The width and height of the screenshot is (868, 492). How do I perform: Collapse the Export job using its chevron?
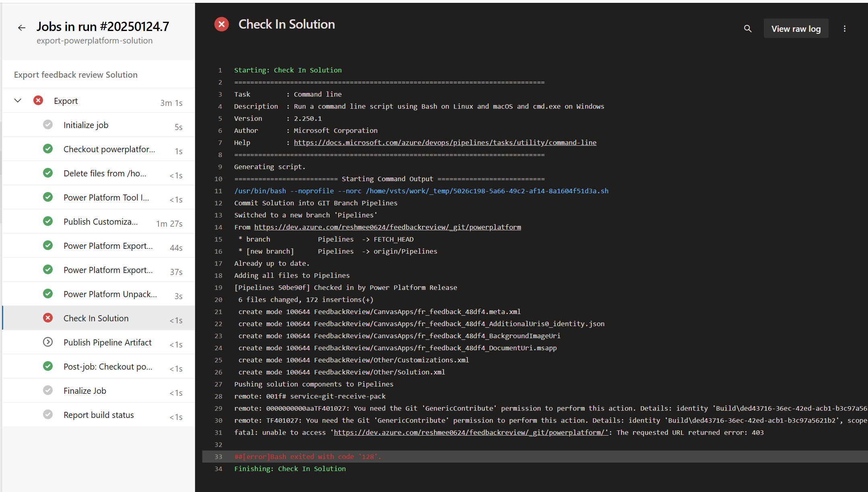(x=17, y=100)
